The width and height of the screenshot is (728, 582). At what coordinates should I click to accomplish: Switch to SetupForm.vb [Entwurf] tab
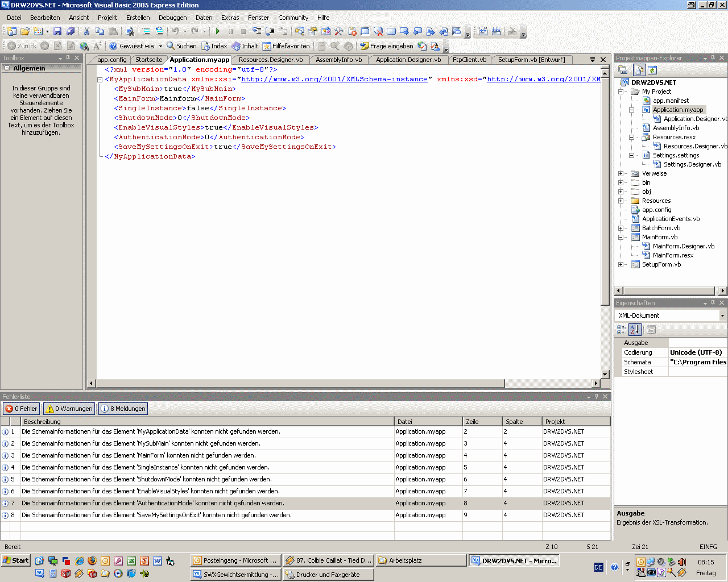tap(532, 60)
